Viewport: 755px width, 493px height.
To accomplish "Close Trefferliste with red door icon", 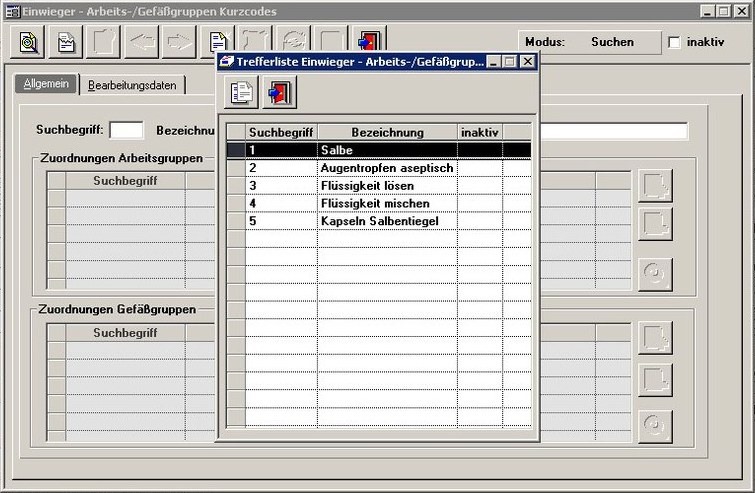I will [x=279, y=92].
